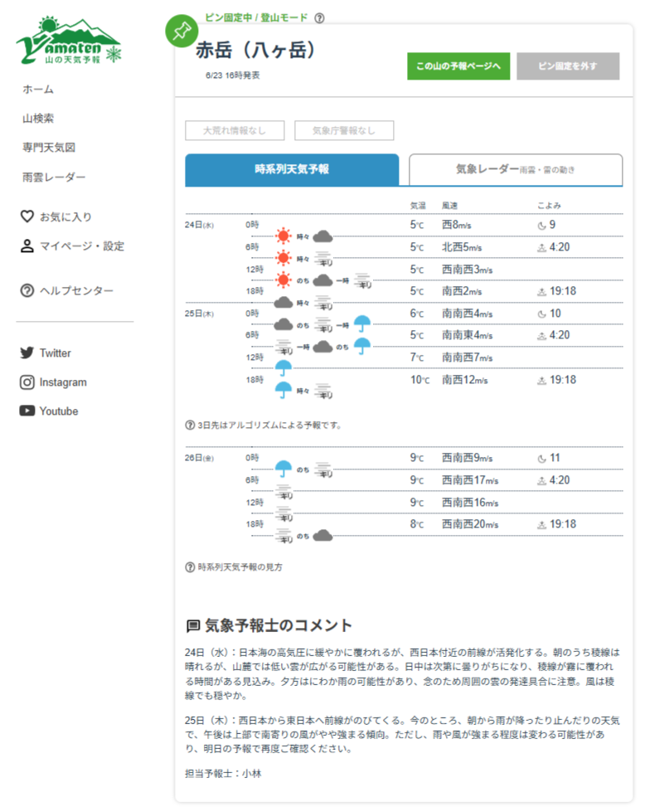
Task: Click moon phase icon next to 9
Action: (x=541, y=226)
